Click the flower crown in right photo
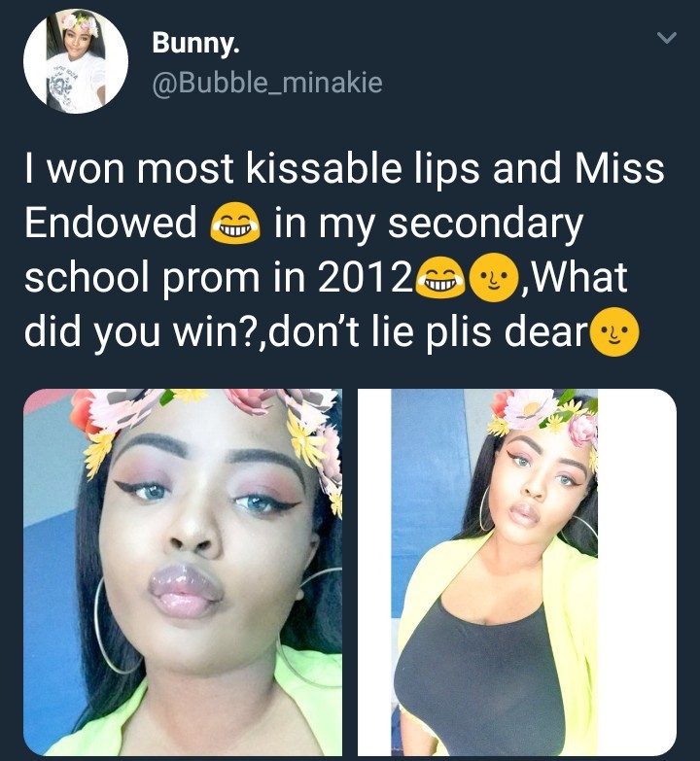This screenshot has width=700, height=761. tap(543, 415)
